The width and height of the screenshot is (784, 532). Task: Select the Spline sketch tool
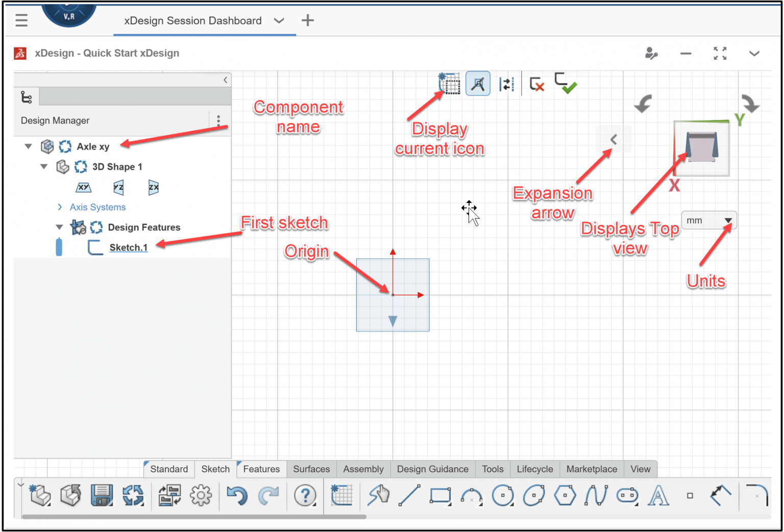596,495
